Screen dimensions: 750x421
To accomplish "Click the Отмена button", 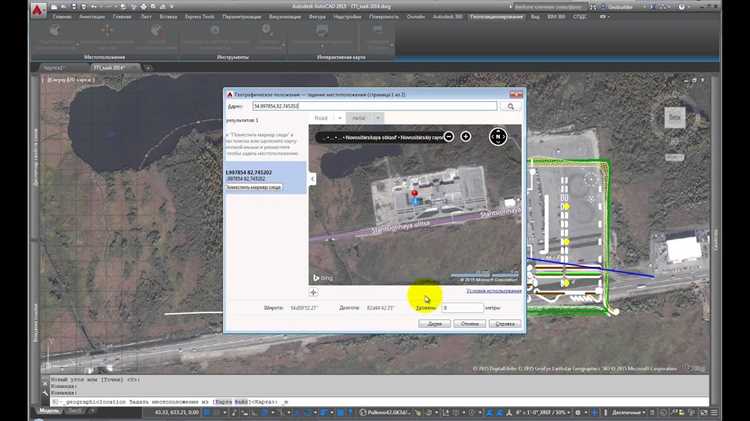I will pyautogui.click(x=469, y=324).
